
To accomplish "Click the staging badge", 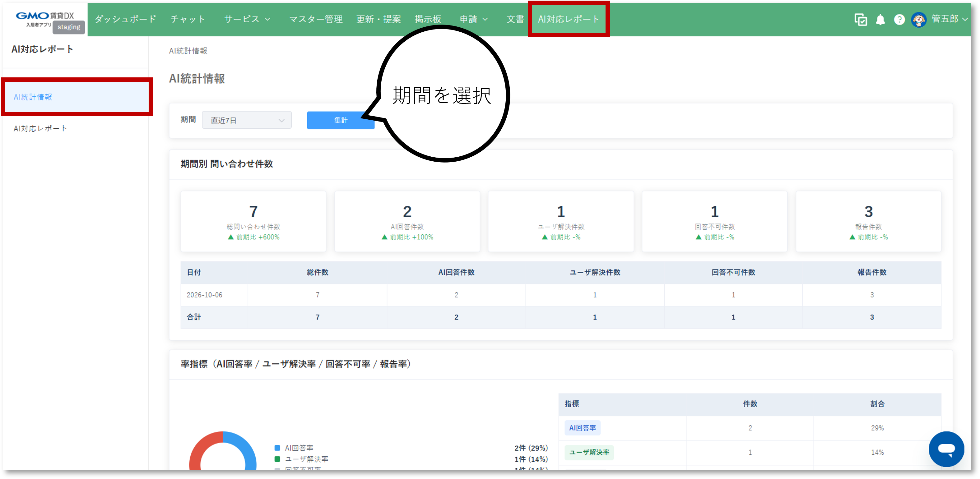I will pyautogui.click(x=69, y=27).
